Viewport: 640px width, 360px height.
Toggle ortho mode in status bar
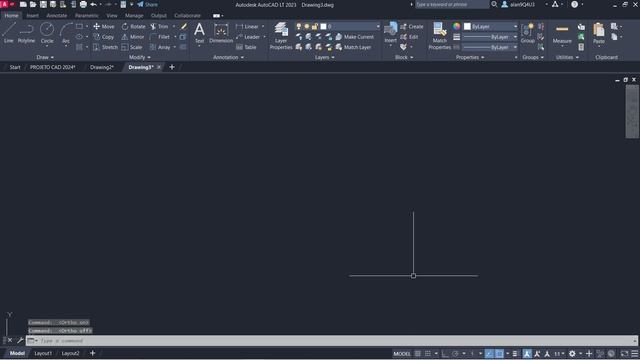pos(444,353)
